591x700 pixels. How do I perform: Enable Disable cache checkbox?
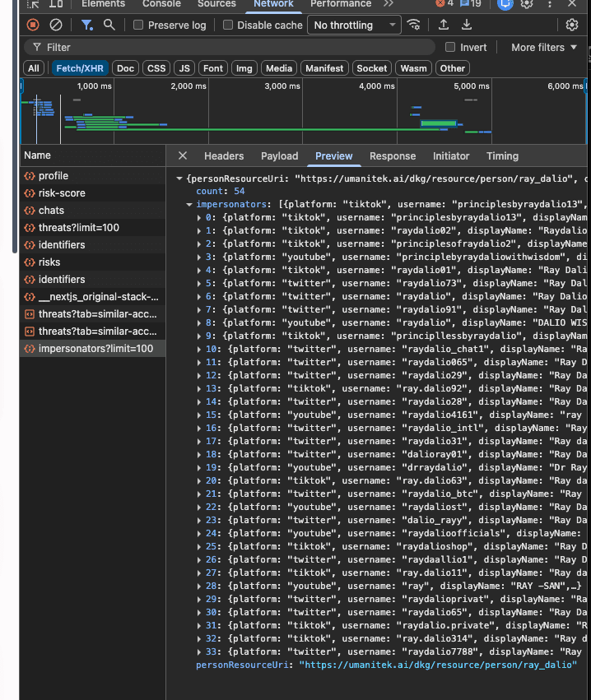pyautogui.click(x=228, y=25)
